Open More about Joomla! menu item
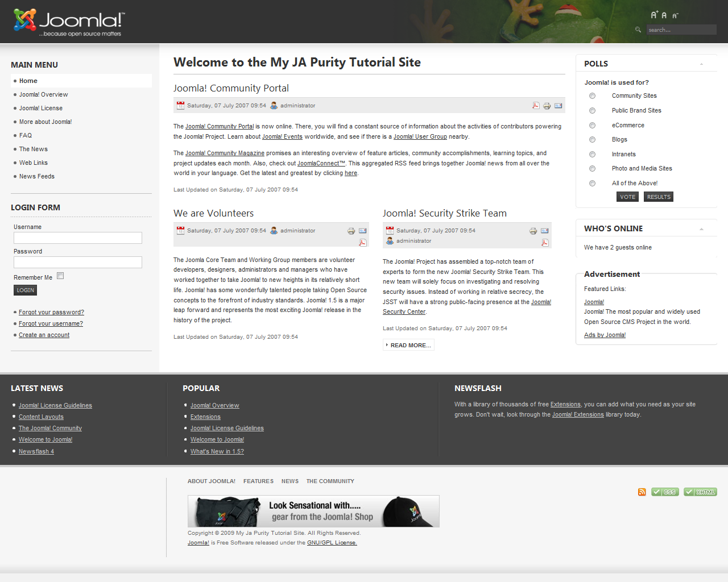This screenshot has height=582, width=728. click(x=45, y=122)
